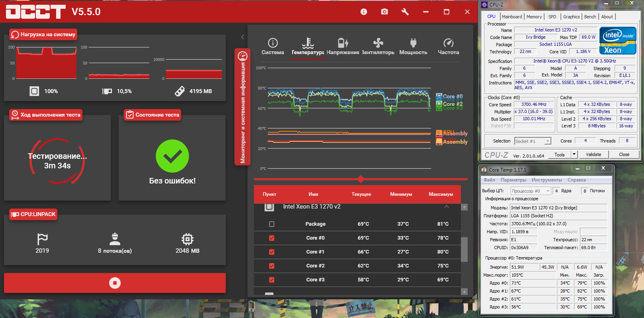Stop the running test with red stop button

pos(115,283)
